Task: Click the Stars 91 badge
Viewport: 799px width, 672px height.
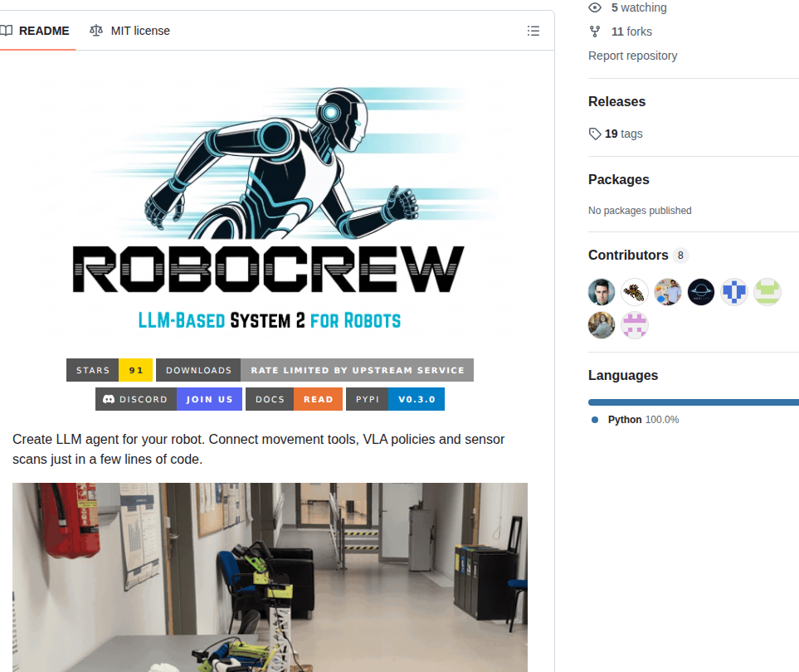Action: pyautogui.click(x=109, y=370)
